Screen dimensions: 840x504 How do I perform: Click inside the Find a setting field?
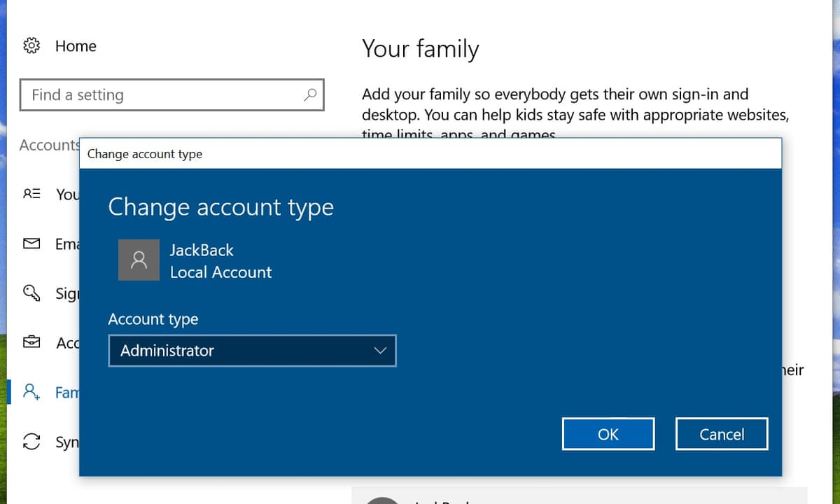pos(140,94)
